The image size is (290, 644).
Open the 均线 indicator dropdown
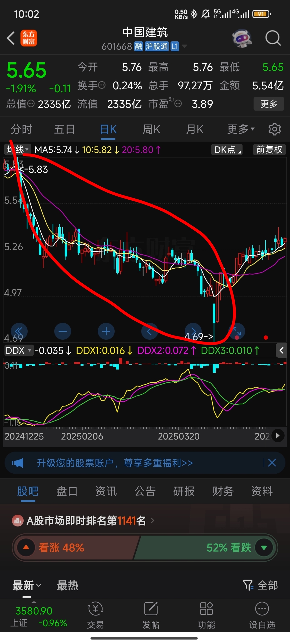click(x=18, y=149)
